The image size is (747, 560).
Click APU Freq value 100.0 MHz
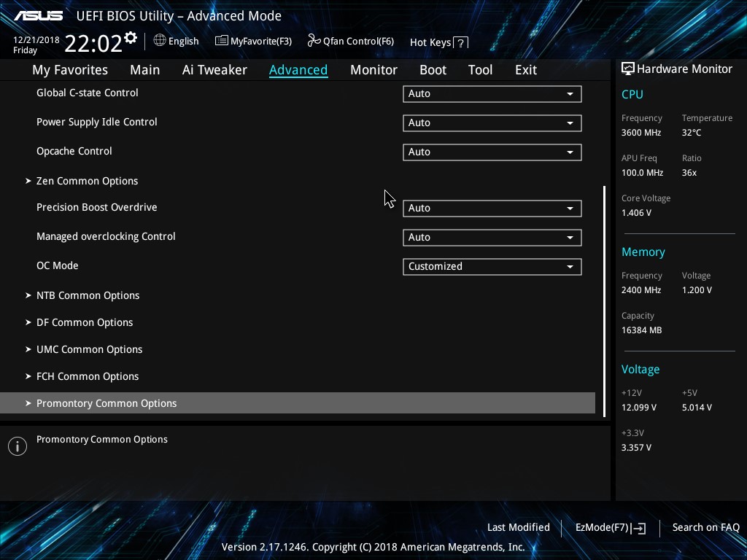click(x=642, y=173)
